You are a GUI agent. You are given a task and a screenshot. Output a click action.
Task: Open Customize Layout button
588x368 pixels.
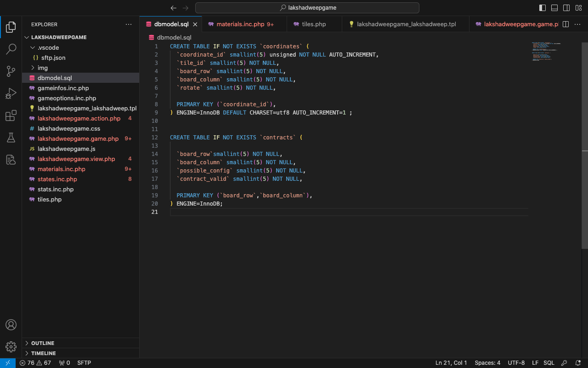pyautogui.click(x=578, y=8)
